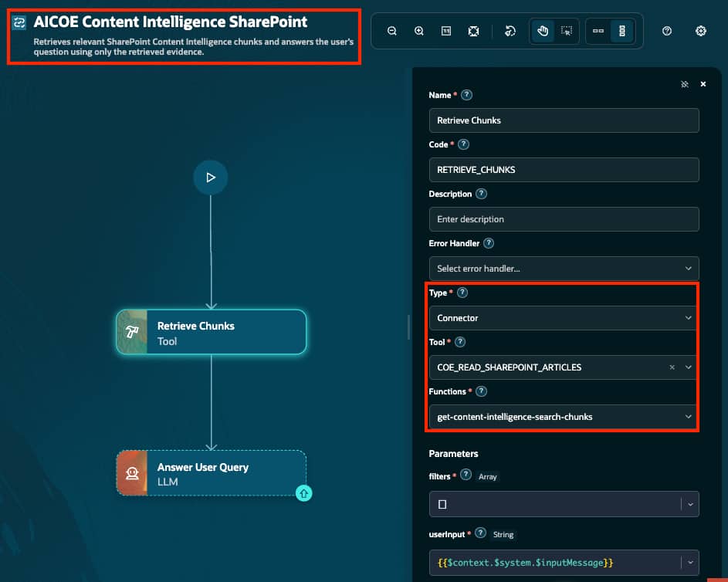Viewport: 728px width, 582px height.
Task: Show help for Error Handler
Action: 489,243
